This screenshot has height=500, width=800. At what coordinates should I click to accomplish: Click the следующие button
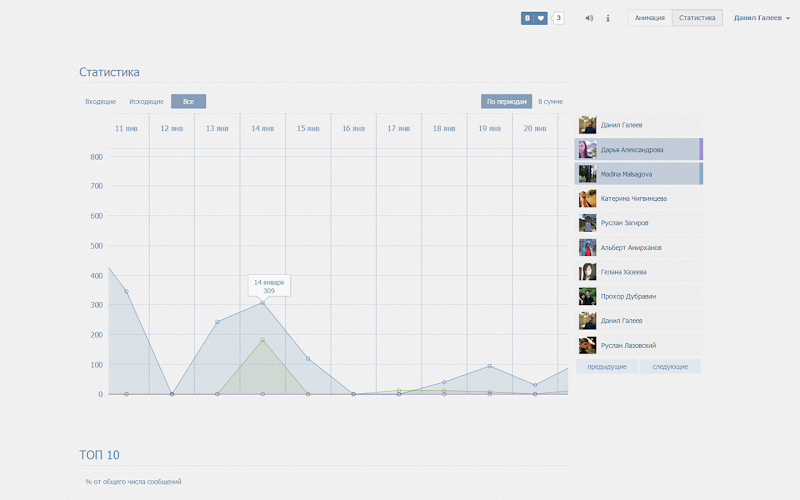tap(670, 366)
